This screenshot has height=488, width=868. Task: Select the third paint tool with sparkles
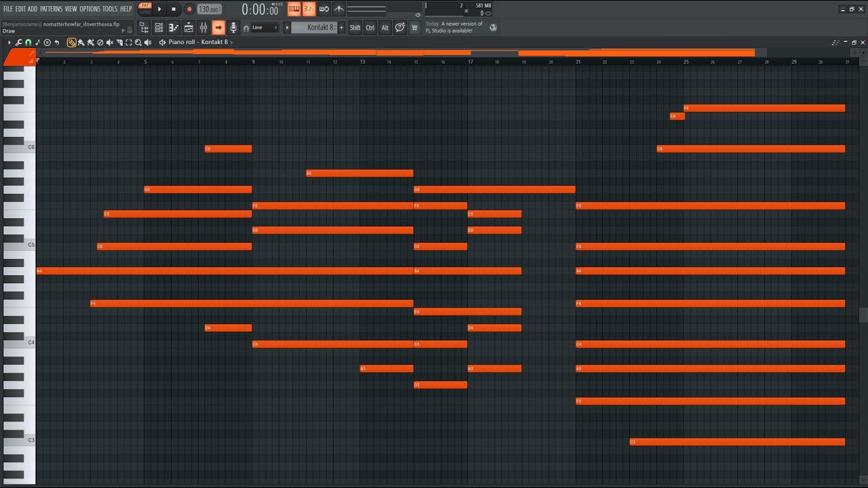coord(91,42)
